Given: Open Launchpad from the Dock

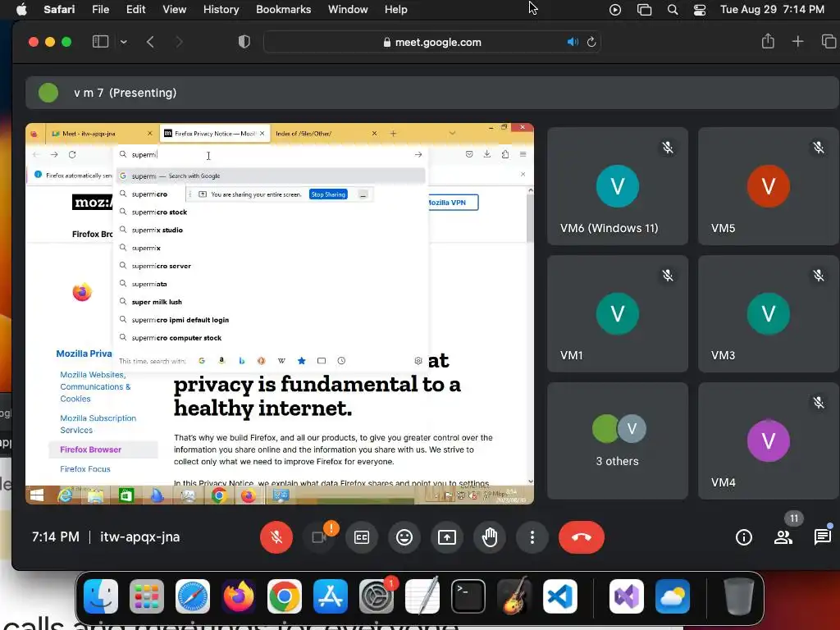Looking at the screenshot, I should 147,596.
